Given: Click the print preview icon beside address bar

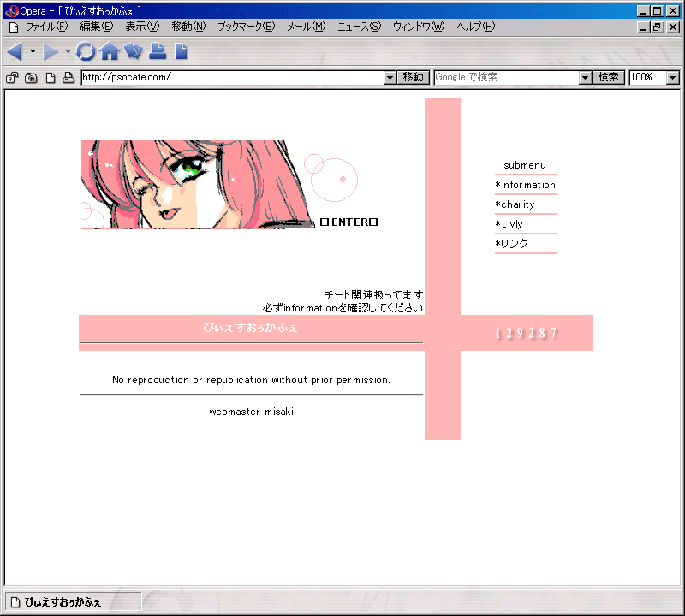Looking at the screenshot, I should pos(68,78).
